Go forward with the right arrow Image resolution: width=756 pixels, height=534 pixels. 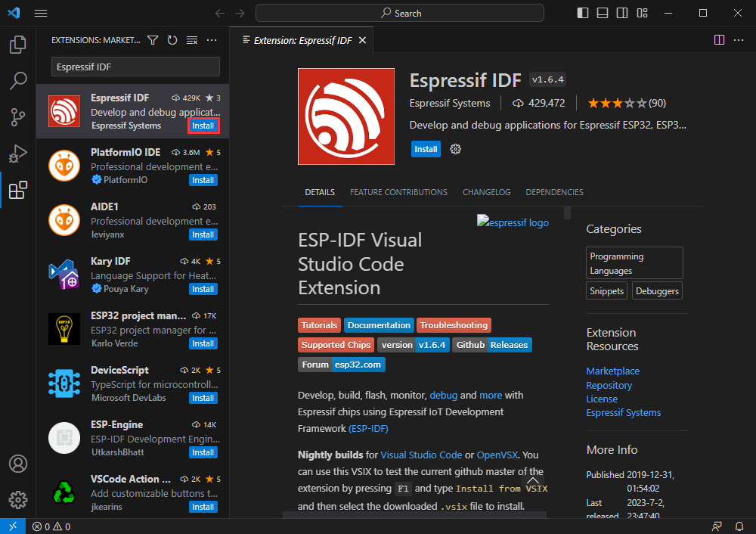(x=240, y=13)
